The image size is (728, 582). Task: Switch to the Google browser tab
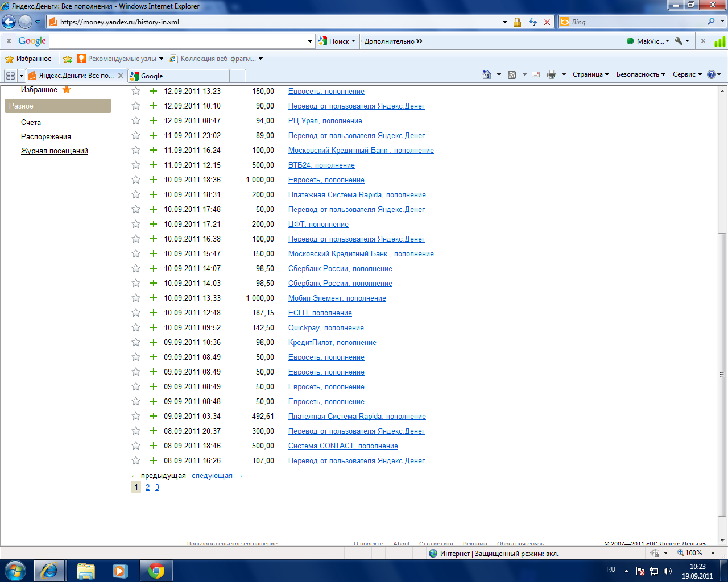(179, 76)
